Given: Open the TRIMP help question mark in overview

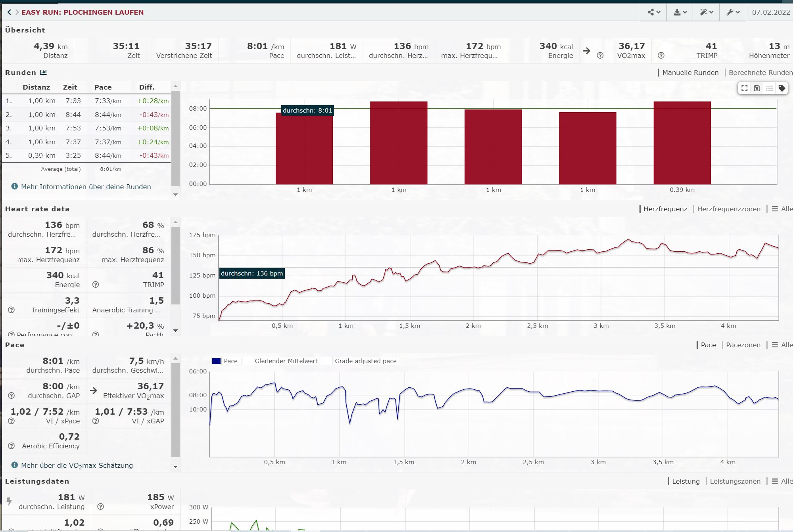Looking at the screenshot, I should coord(661,55).
